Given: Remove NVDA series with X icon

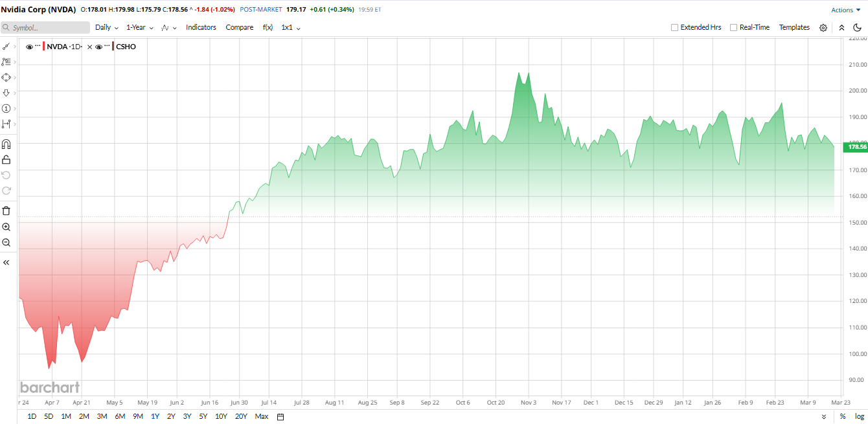Looking at the screenshot, I should (90, 47).
